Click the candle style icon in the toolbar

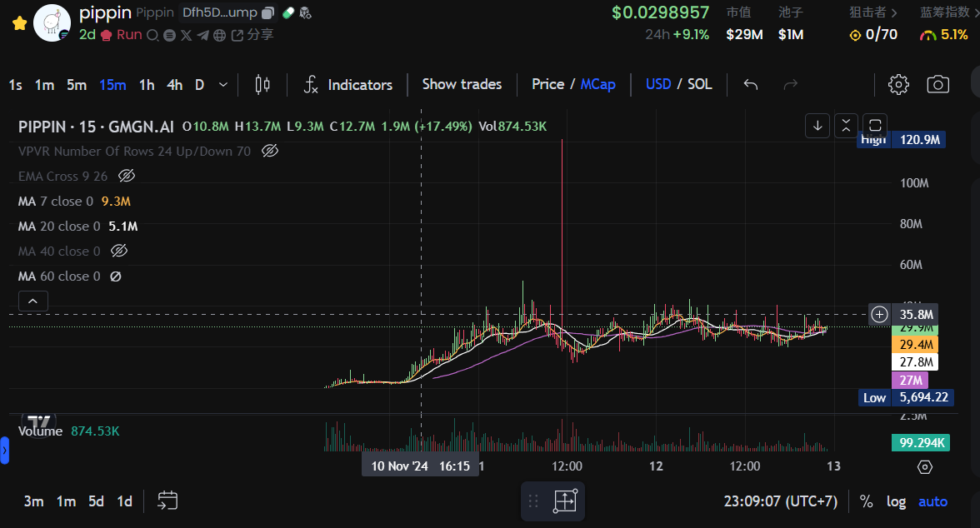262,84
